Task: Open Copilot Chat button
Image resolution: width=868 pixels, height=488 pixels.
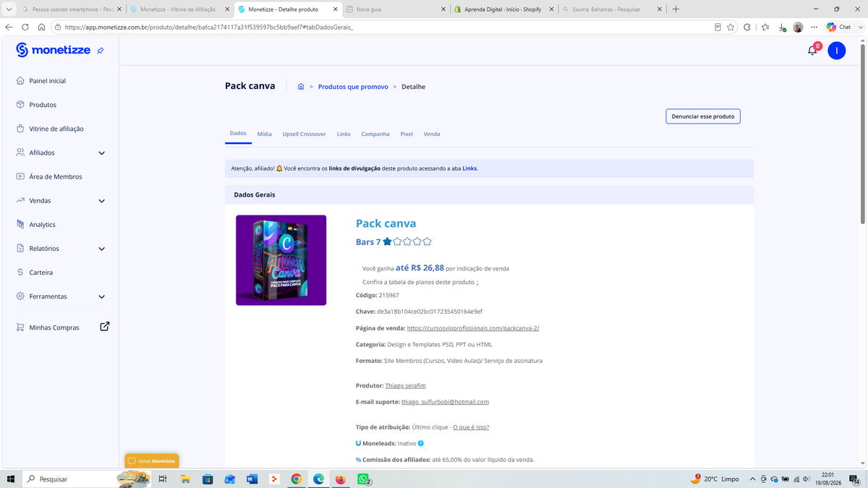Action: tap(838, 27)
